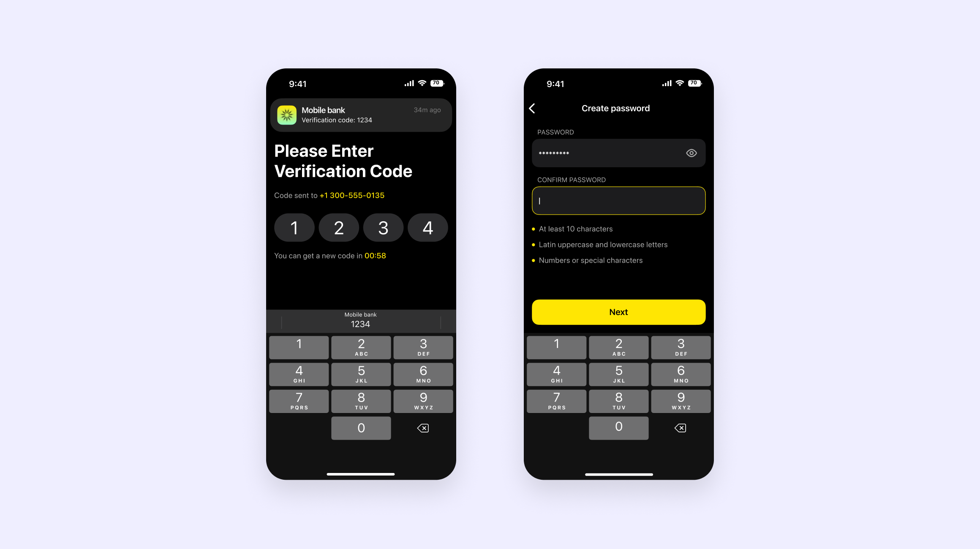The width and height of the screenshot is (980, 549).
Task: Tap the PASSWORD input field
Action: pyautogui.click(x=618, y=153)
